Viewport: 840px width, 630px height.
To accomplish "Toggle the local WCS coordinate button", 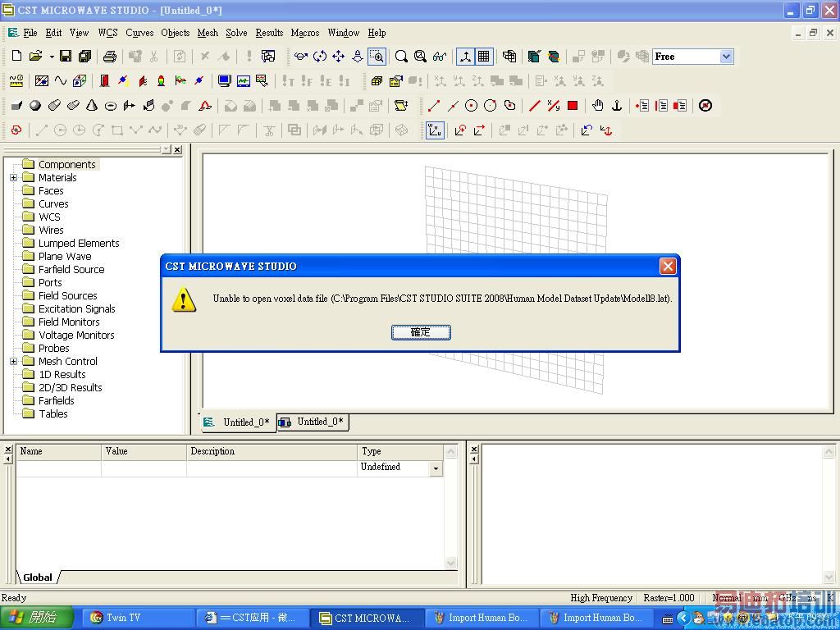I will click(435, 130).
